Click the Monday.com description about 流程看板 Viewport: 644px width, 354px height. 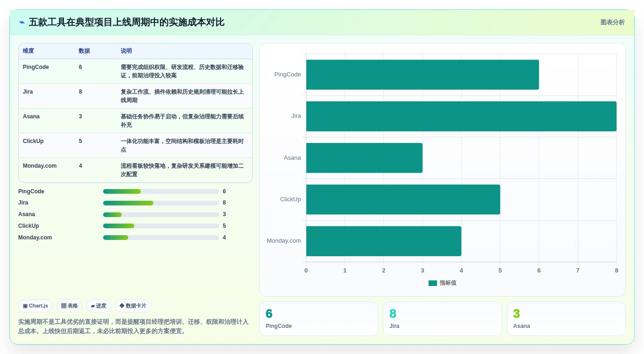tap(182, 170)
